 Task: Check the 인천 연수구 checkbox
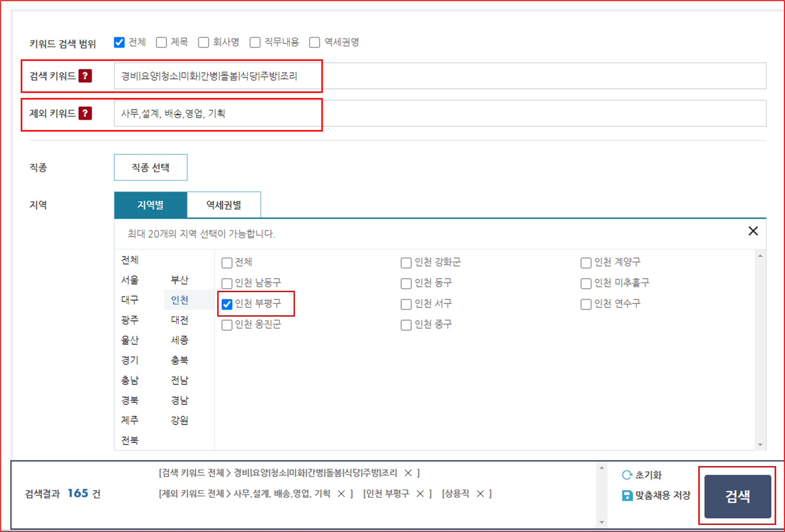point(586,304)
